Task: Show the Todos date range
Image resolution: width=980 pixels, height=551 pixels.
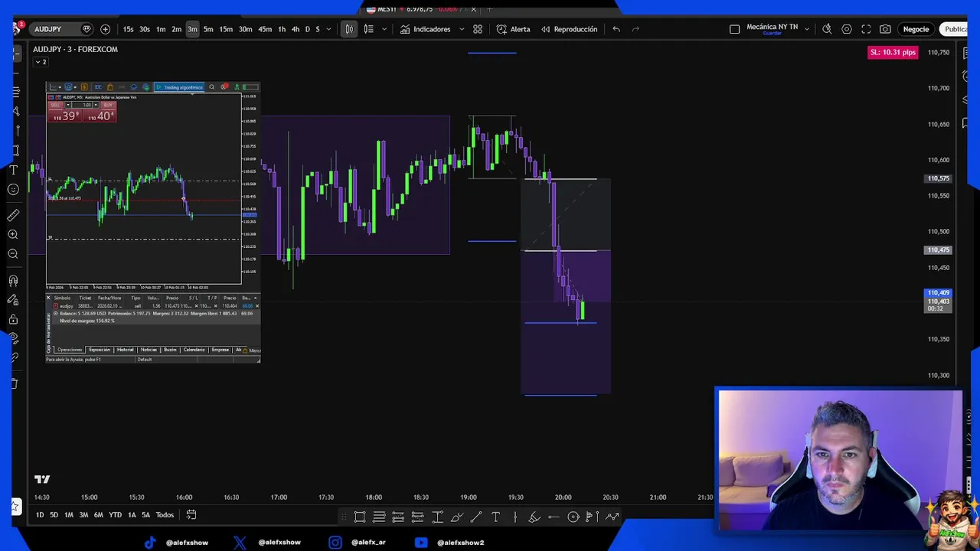Action: click(165, 515)
